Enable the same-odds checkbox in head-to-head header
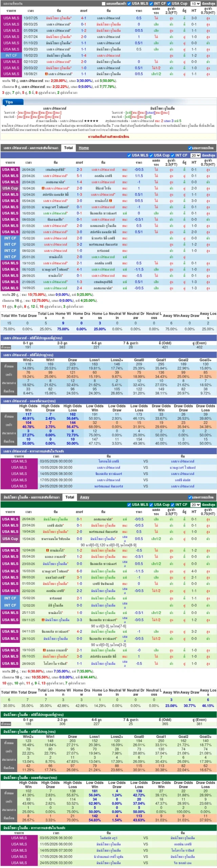Viewport: 217px width, 868px height. (x=104, y=4)
